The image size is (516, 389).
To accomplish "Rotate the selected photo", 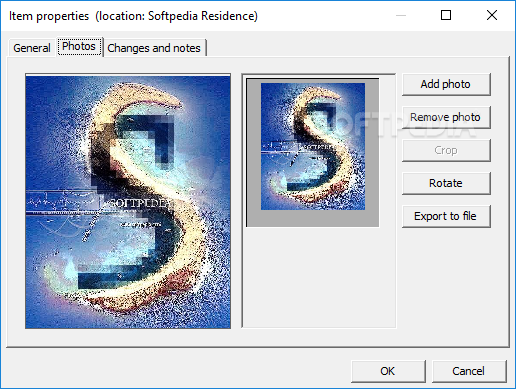I will 446,183.
